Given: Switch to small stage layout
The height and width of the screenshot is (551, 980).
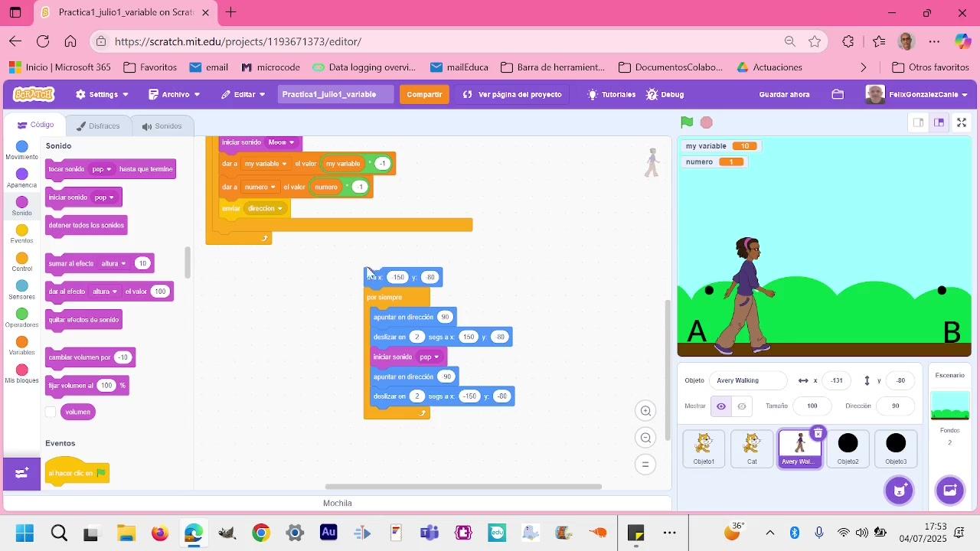Looking at the screenshot, I should [918, 122].
